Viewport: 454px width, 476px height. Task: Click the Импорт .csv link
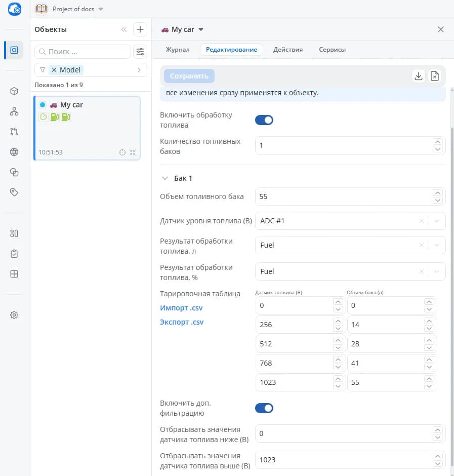(181, 308)
